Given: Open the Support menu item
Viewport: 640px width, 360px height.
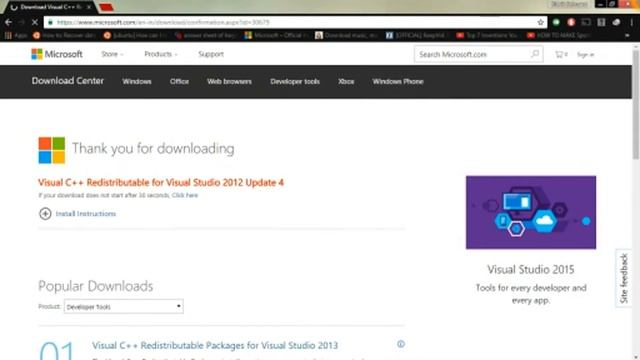Looking at the screenshot, I should pos(211,54).
